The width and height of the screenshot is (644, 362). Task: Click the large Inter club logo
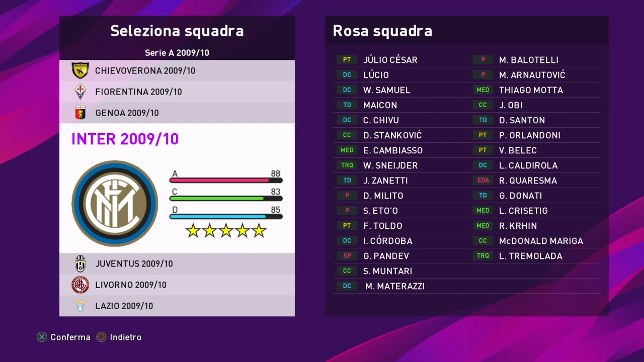pyautogui.click(x=115, y=204)
